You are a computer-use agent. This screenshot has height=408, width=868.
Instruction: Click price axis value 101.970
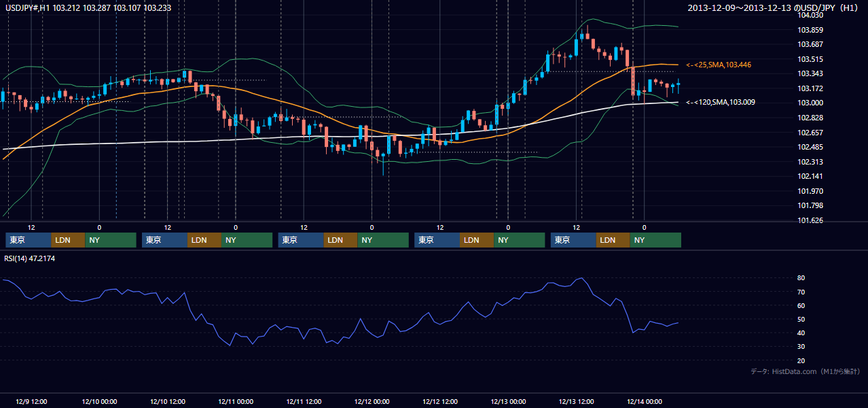point(810,191)
